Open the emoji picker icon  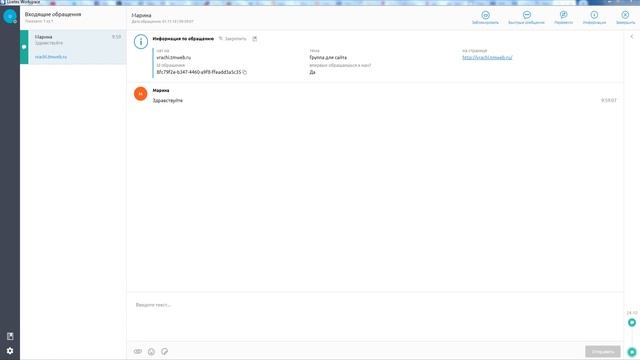pos(151,351)
